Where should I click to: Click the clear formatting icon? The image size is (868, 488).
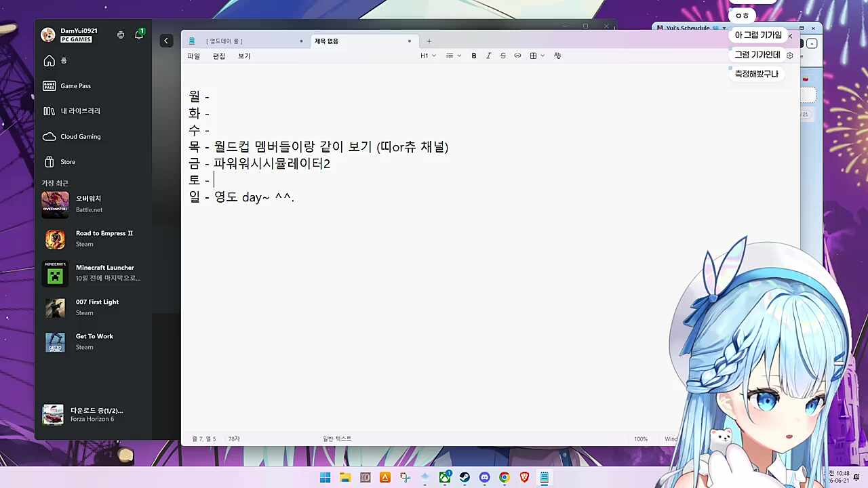click(x=557, y=56)
